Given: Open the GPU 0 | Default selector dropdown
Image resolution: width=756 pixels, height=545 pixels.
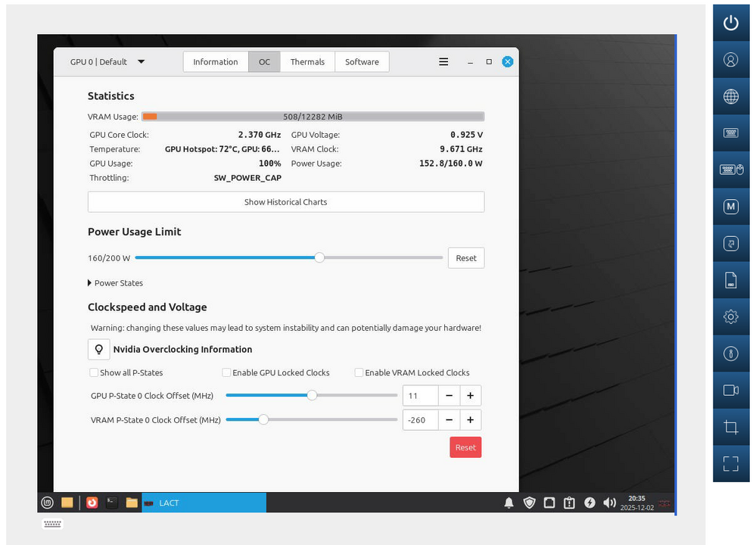Looking at the screenshot, I should [x=107, y=62].
